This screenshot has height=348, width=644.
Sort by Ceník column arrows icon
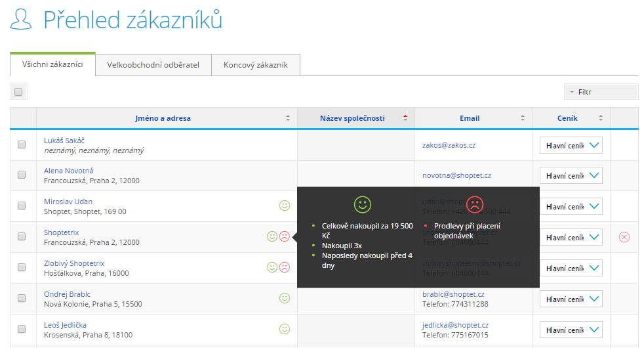click(x=601, y=118)
